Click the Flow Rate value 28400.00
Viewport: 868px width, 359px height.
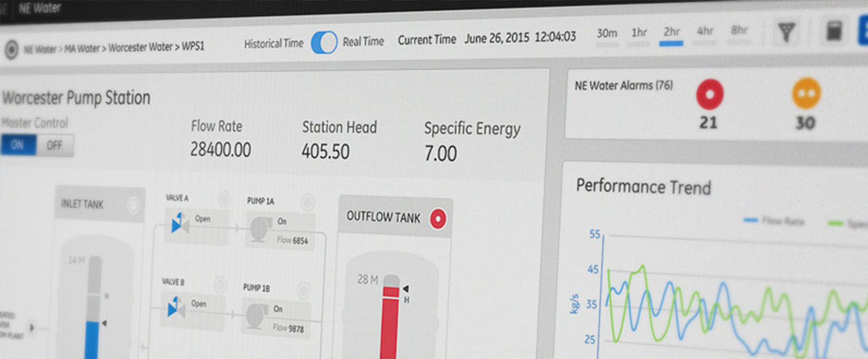[x=220, y=149]
